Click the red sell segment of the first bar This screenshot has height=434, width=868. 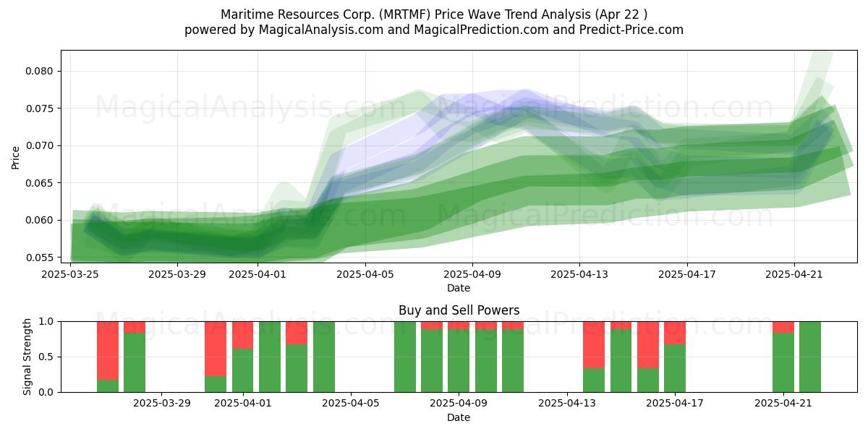[108, 351]
